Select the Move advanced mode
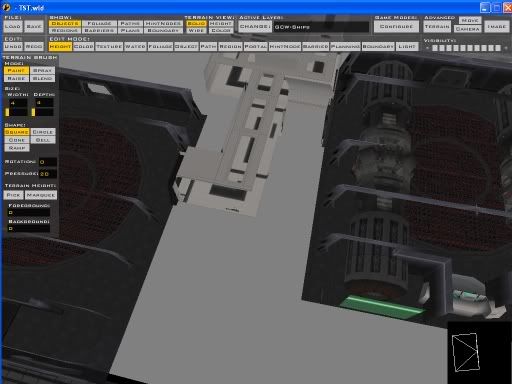 coord(470,20)
